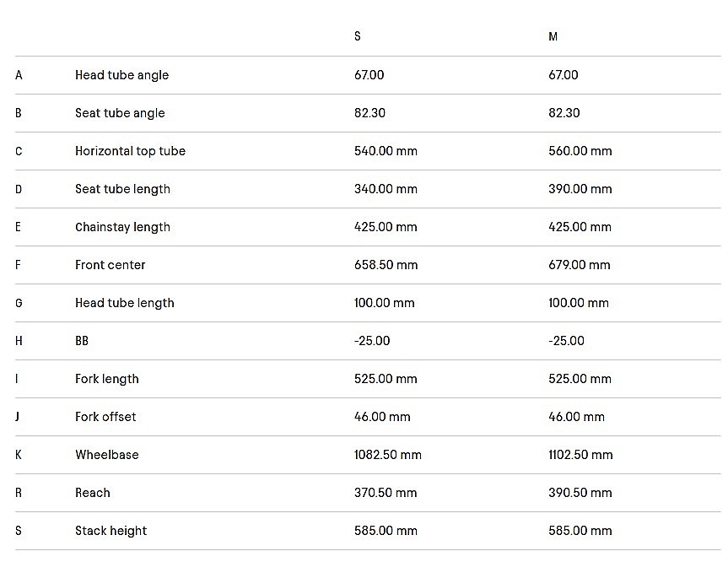Select the Head tube angle row label
The height and width of the screenshot is (562, 728).
121,75
